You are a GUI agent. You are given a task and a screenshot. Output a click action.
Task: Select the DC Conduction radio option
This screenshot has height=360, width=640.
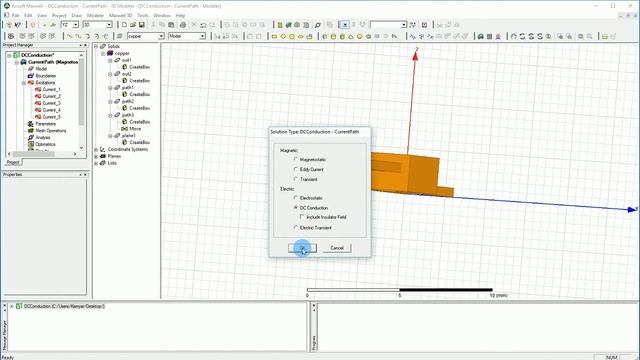(296, 208)
